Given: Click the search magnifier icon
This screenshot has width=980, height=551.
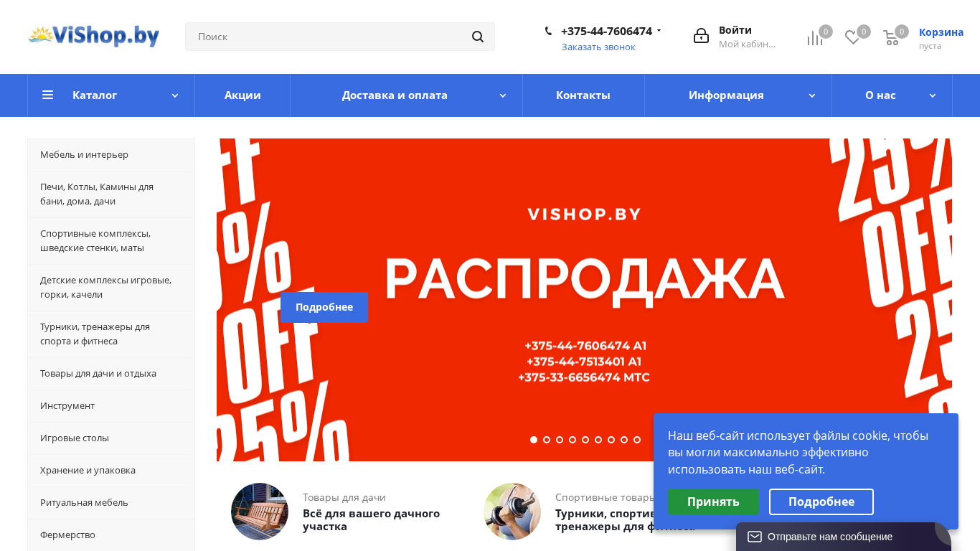Looking at the screenshot, I should point(478,37).
